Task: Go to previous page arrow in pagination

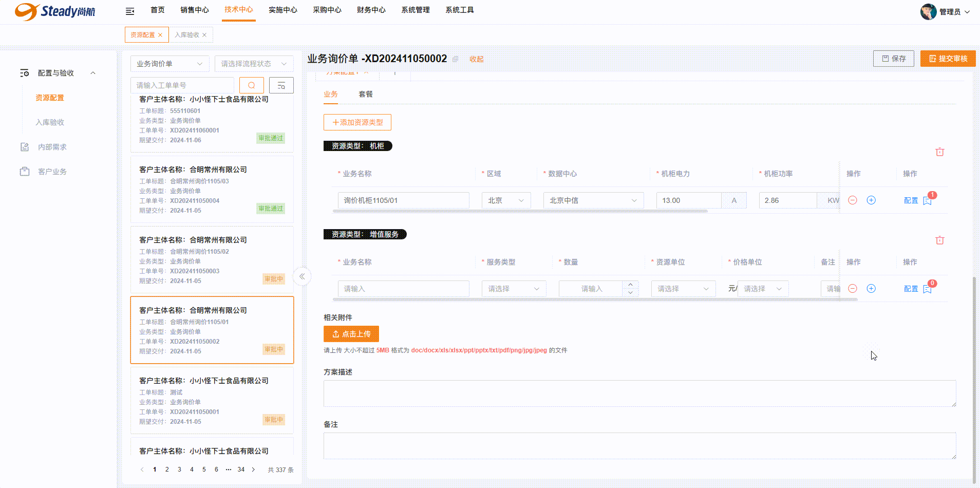Action: 142,470
